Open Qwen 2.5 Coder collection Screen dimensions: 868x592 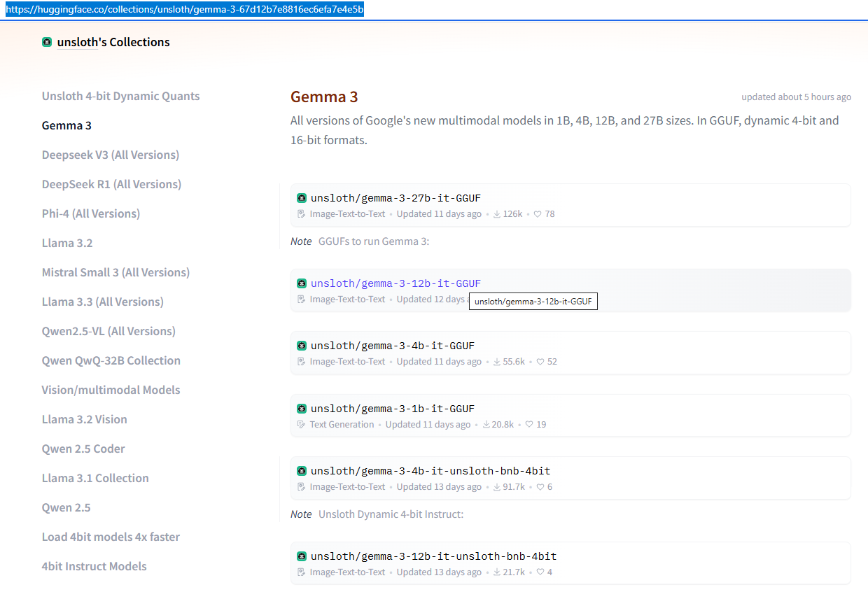[83, 449]
